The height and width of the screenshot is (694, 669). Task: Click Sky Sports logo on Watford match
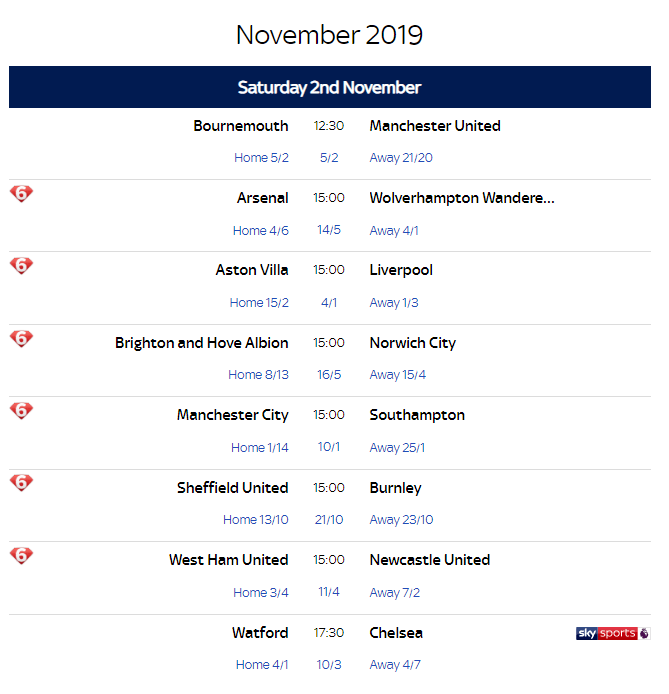click(612, 633)
